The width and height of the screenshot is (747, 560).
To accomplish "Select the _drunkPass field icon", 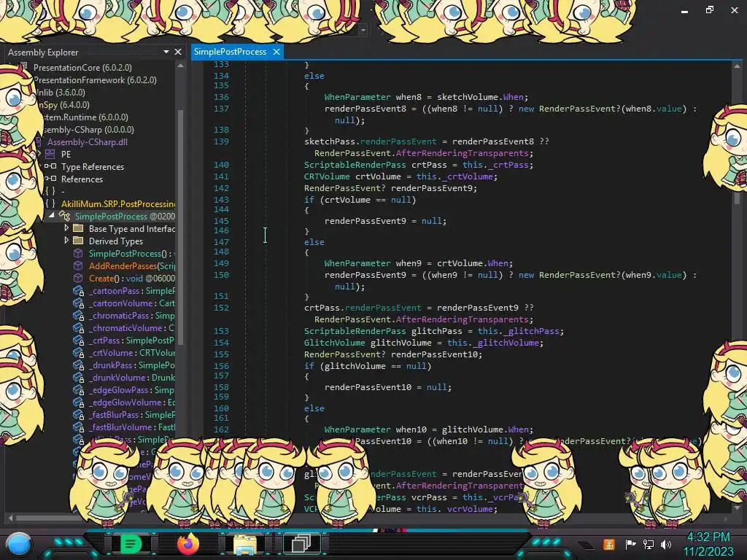I will click(x=79, y=365).
